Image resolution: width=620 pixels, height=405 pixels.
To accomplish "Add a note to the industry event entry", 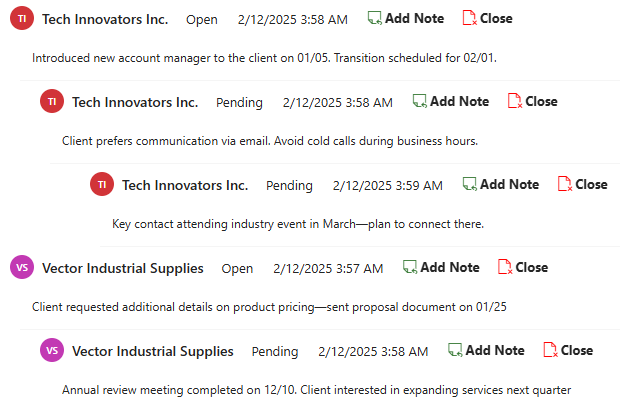I will tap(470, 184).
